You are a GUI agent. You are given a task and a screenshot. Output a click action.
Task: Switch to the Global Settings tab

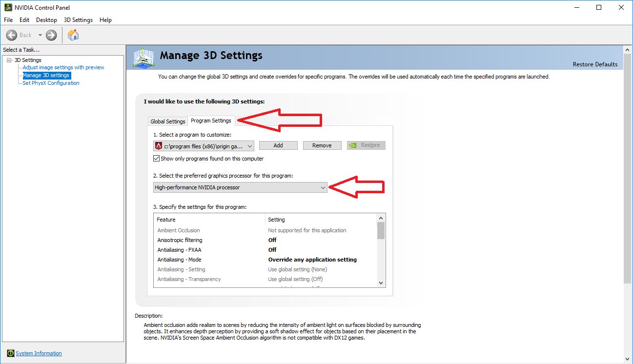168,121
